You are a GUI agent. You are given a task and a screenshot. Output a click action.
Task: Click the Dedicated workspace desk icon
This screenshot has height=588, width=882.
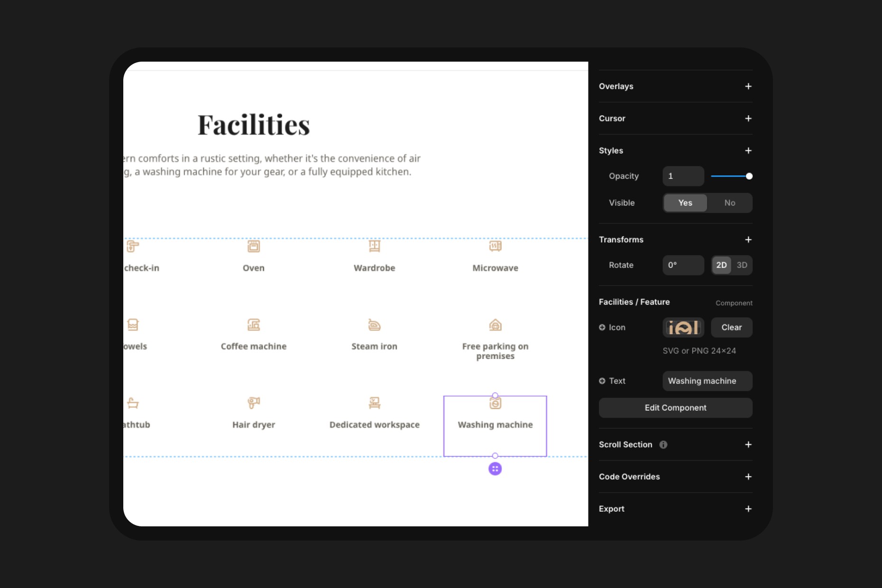pyautogui.click(x=375, y=403)
